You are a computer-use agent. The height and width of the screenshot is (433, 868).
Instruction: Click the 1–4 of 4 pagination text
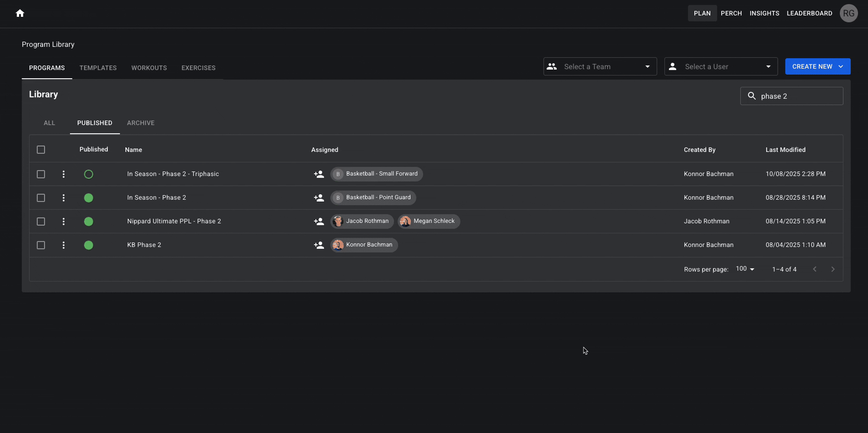(x=784, y=269)
